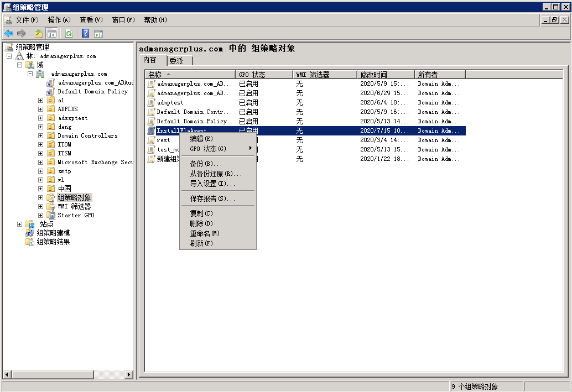
Task: Click the Refresh toolbar icon
Action: [x=69, y=33]
